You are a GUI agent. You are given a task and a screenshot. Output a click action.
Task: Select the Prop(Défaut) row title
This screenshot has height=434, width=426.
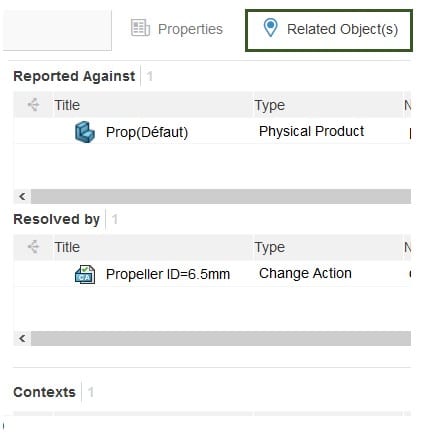(147, 132)
